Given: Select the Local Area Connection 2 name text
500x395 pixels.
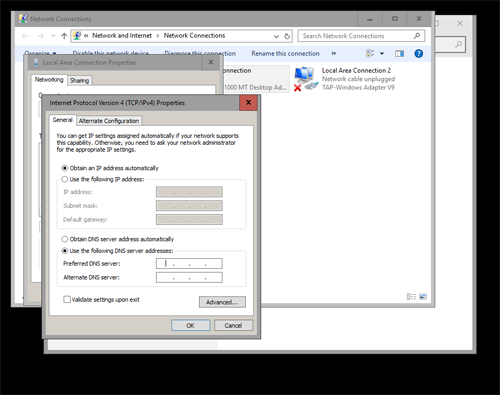Looking at the screenshot, I should coord(356,70).
